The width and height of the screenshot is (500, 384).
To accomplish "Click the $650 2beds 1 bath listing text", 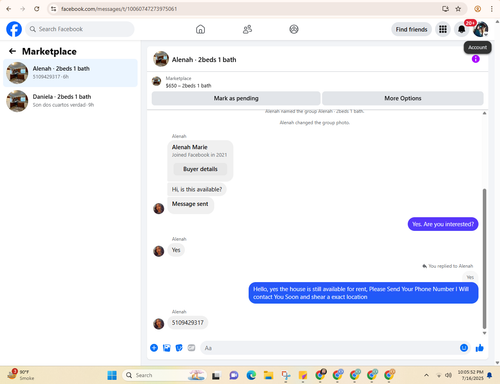I will pyautogui.click(x=189, y=86).
